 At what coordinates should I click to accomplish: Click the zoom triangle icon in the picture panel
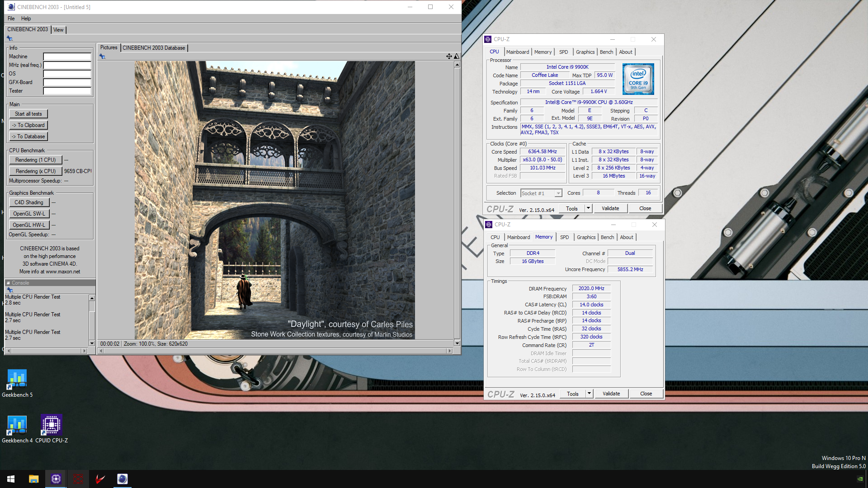tap(457, 56)
